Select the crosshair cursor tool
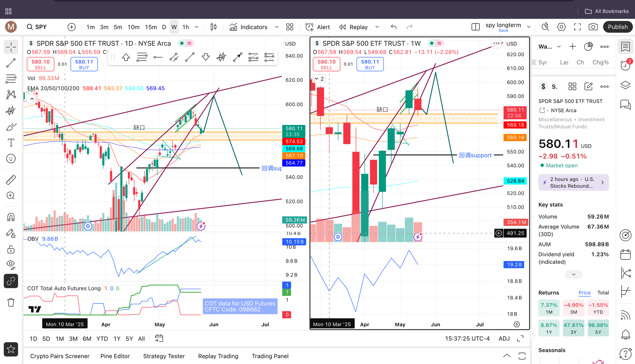Image resolution: width=635 pixels, height=364 pixels. [11, 47]
